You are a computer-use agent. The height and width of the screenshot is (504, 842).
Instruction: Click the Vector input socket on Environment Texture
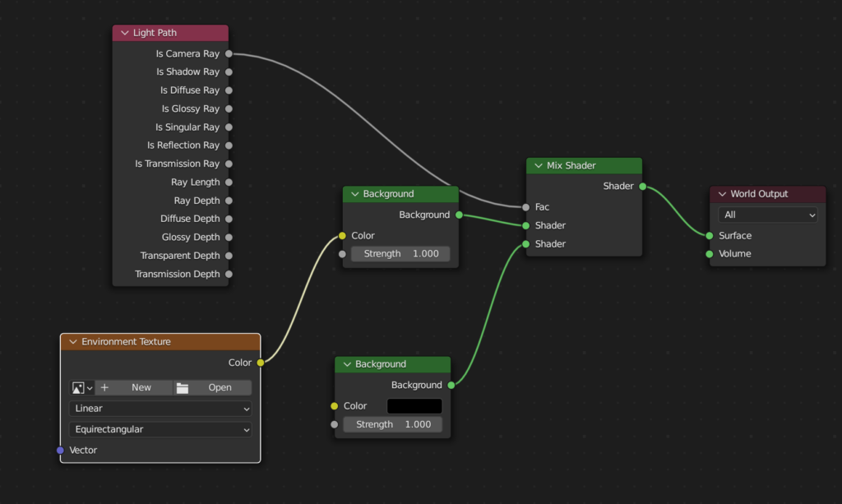point(59,450)
